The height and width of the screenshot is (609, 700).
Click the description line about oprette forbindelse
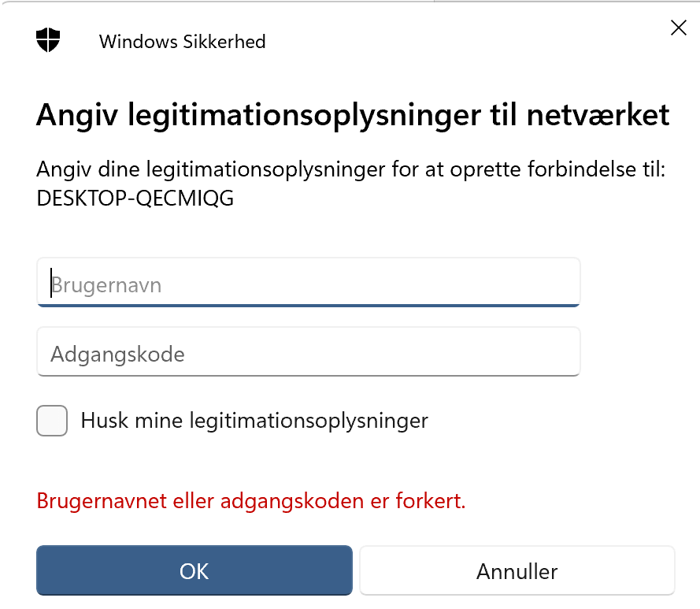pyautogui.click(x=351, y=169)
